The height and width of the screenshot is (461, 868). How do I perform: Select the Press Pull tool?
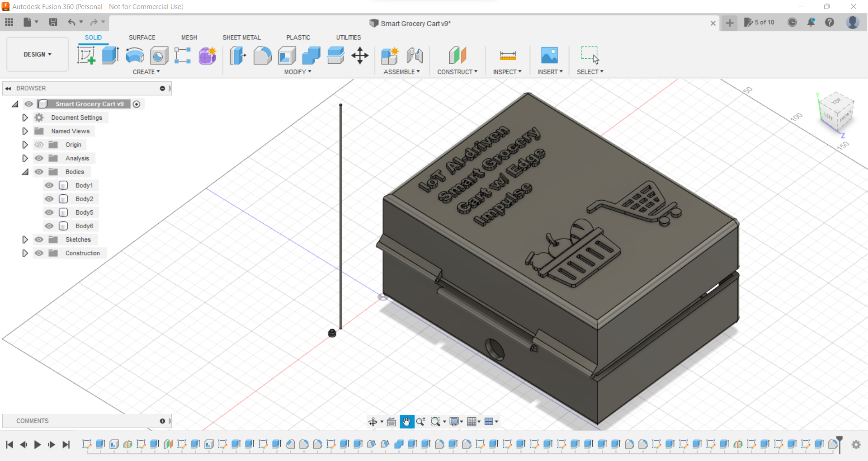[238, 56]
